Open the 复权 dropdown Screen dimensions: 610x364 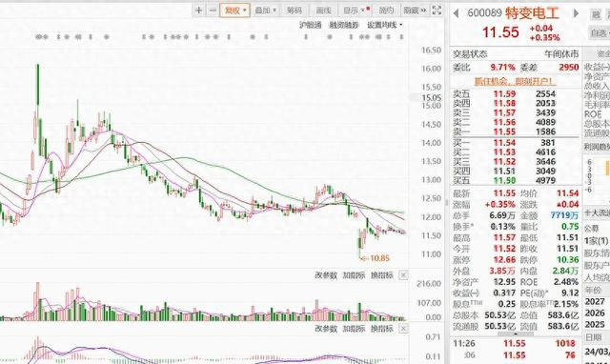(235, 10)
